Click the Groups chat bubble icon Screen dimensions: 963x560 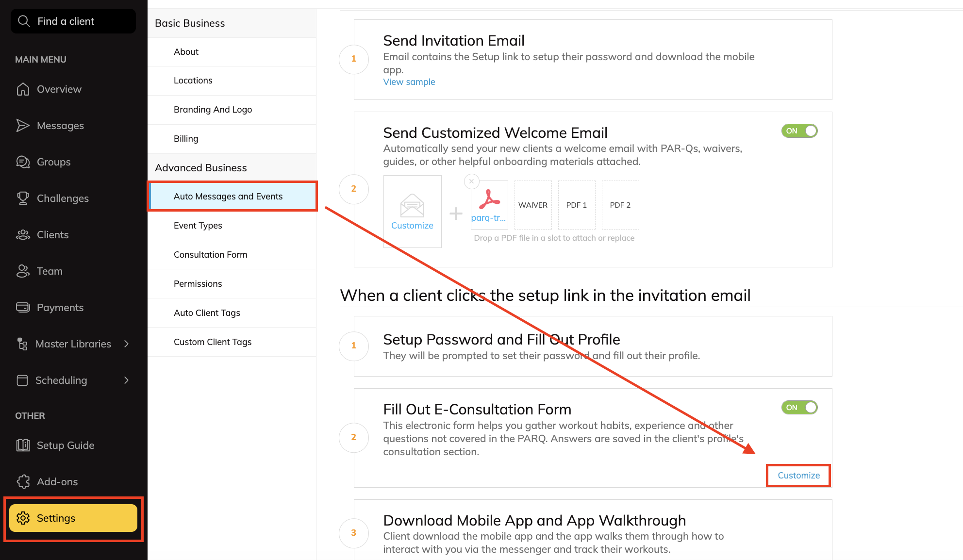(23, 162)
